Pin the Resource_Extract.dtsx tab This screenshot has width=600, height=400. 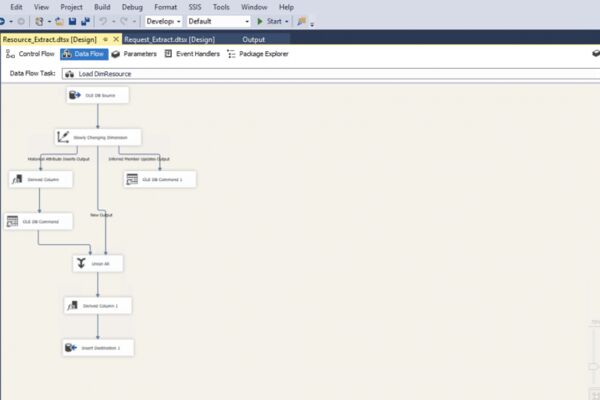pyautogui.click(x=106, y=39)
